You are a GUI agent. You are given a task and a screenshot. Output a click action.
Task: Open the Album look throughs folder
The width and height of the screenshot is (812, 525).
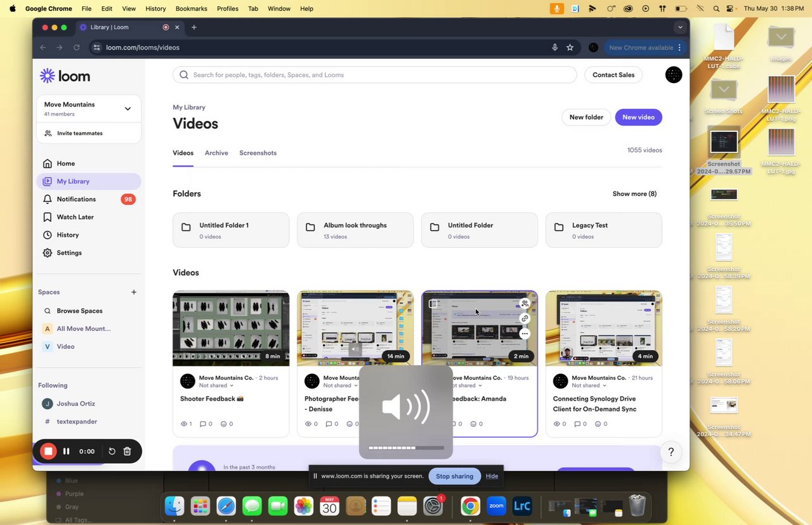click(x=355, y=230)
